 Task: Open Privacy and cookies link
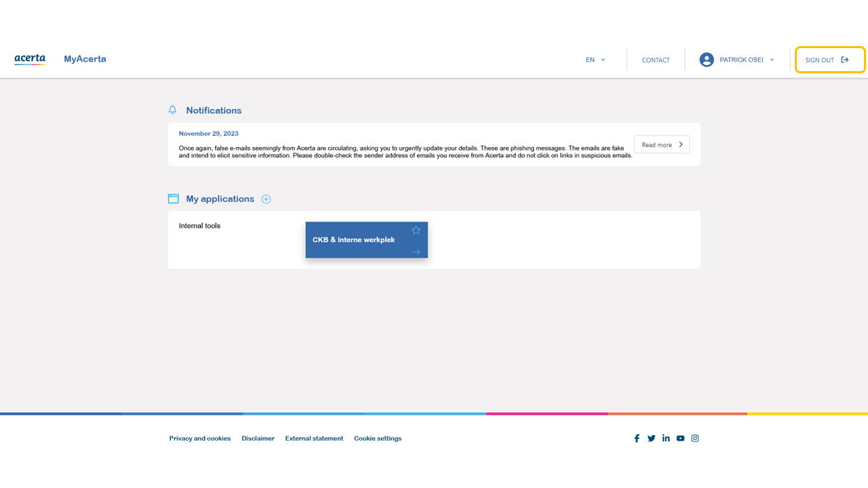click(200, 439)
